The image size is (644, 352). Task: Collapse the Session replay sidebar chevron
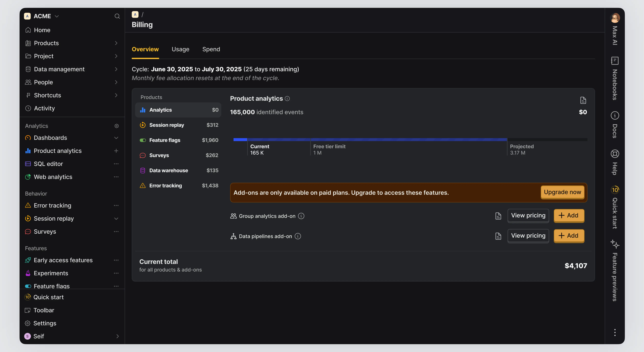[x=116, y=218]
